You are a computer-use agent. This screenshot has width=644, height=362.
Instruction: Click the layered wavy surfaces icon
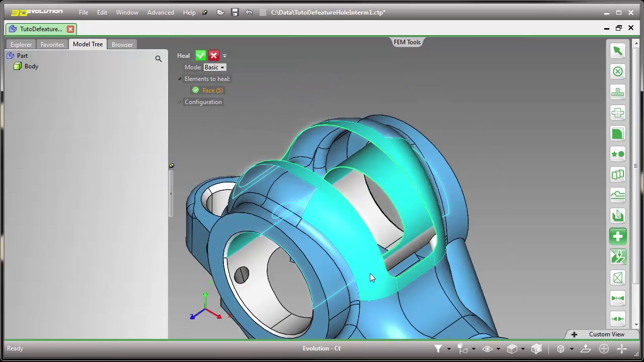[618, 195]
